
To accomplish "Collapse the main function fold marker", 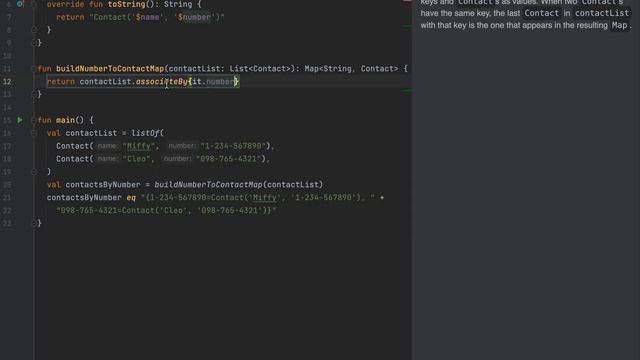I will [34, 120].
